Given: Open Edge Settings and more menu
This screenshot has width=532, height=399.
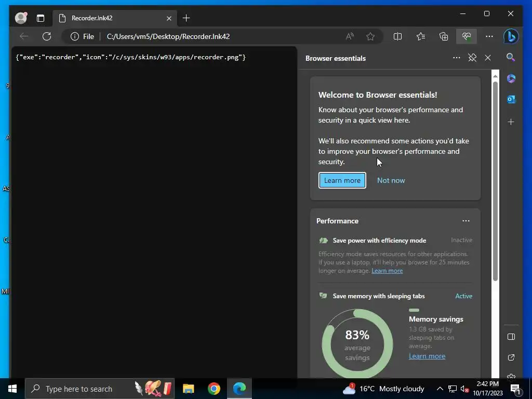Looking at the screenshot, I should tap(489, 36).
